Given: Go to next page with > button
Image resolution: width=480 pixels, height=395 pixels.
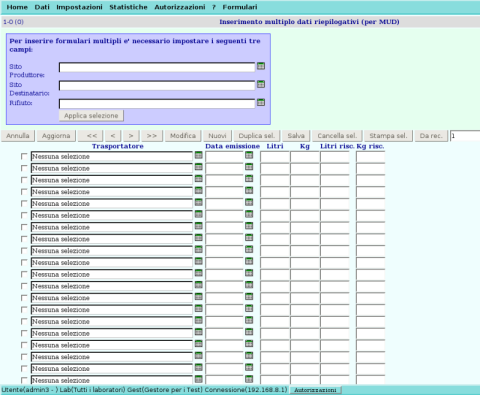Looking at the screenshot, I should (x=131, y=136).
